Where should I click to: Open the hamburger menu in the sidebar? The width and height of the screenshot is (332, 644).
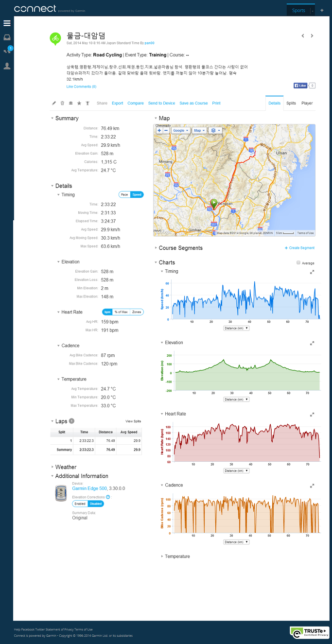[7, 23]
